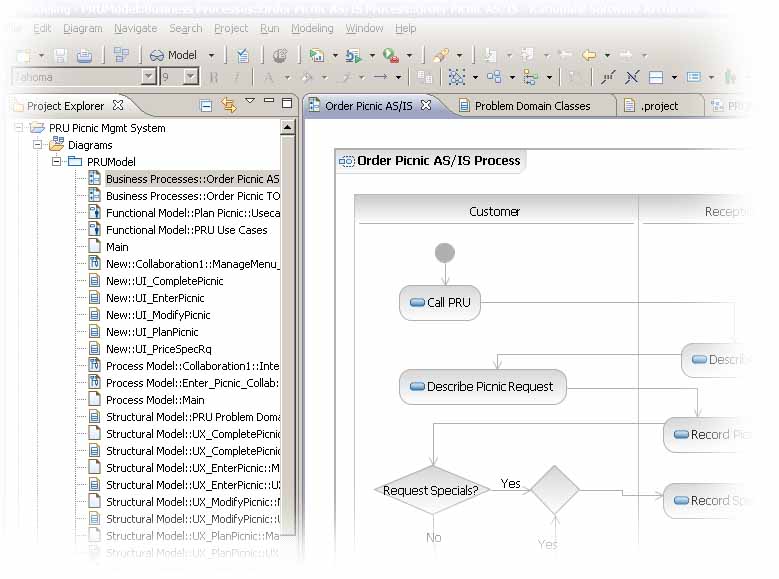Open the Model perspective button
Image resolution: width=779 pixels, height=579 pixels.
(174, 55)
